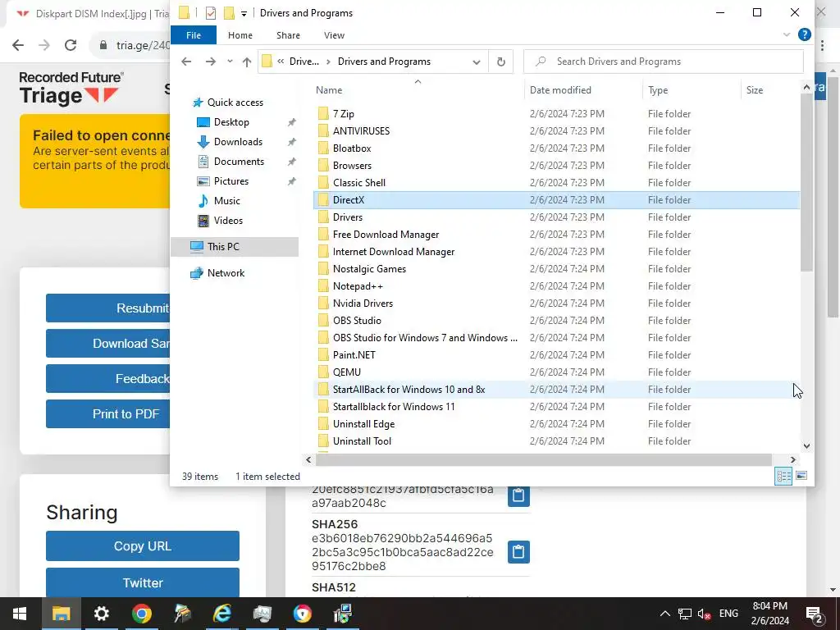840x630 pixels.
Task: Sort by Type column header
Action: [692, 90]
